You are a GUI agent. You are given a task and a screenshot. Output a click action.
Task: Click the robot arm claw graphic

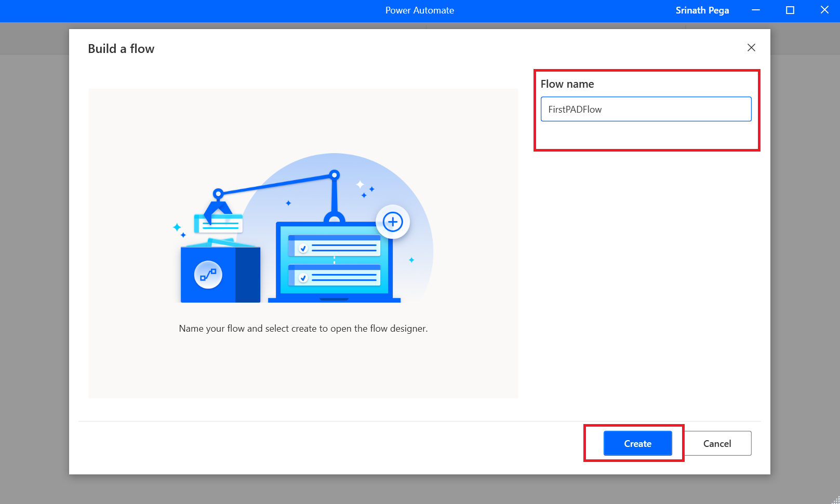(218, 204)
